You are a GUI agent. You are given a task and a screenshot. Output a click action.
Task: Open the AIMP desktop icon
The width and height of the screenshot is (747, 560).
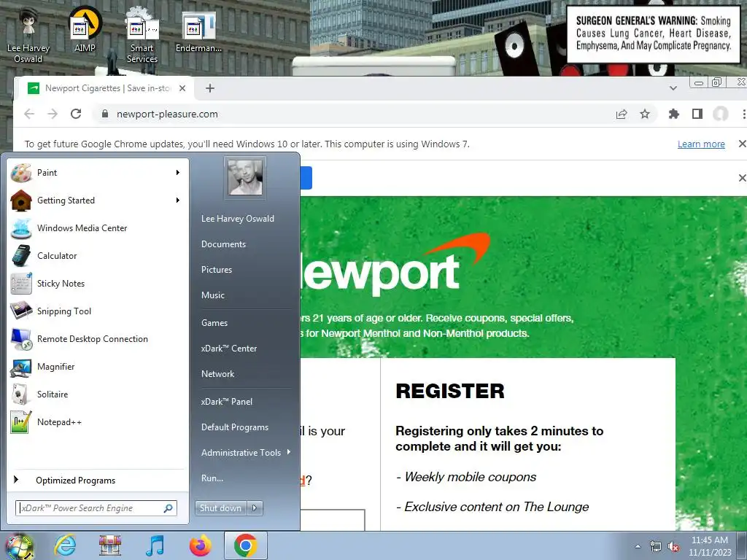(85, 29)
